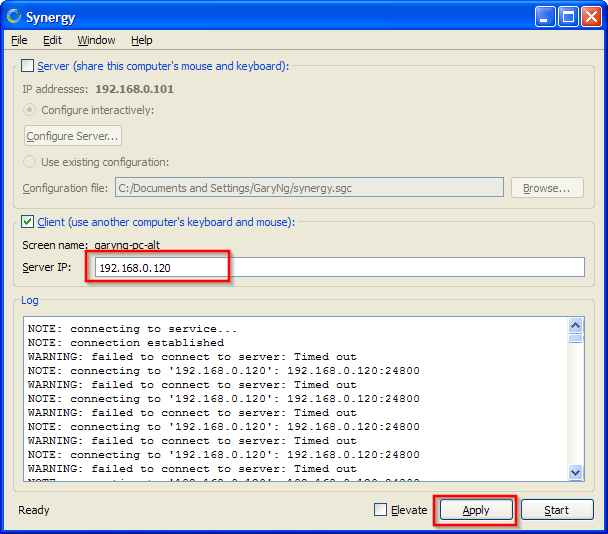Select the Configure interactively radio button

(29, 110)
